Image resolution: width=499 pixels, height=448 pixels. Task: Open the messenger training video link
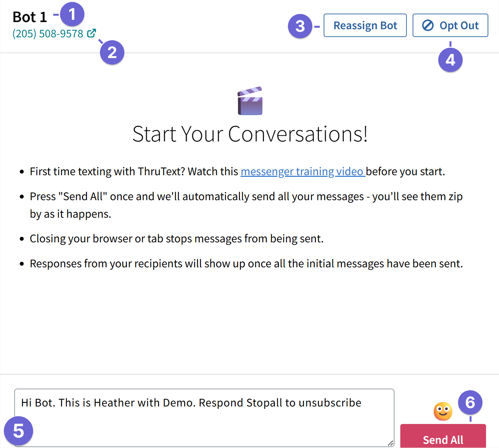(303, 171)
